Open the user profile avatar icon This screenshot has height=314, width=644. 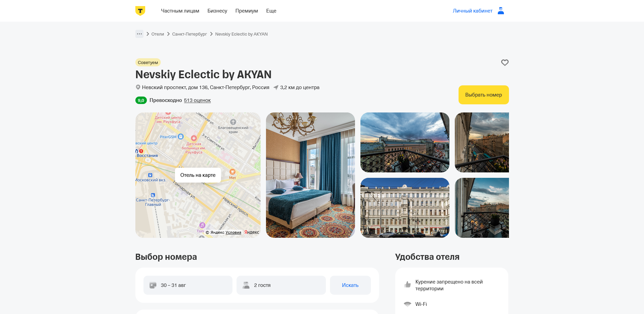tap(501, 11)
